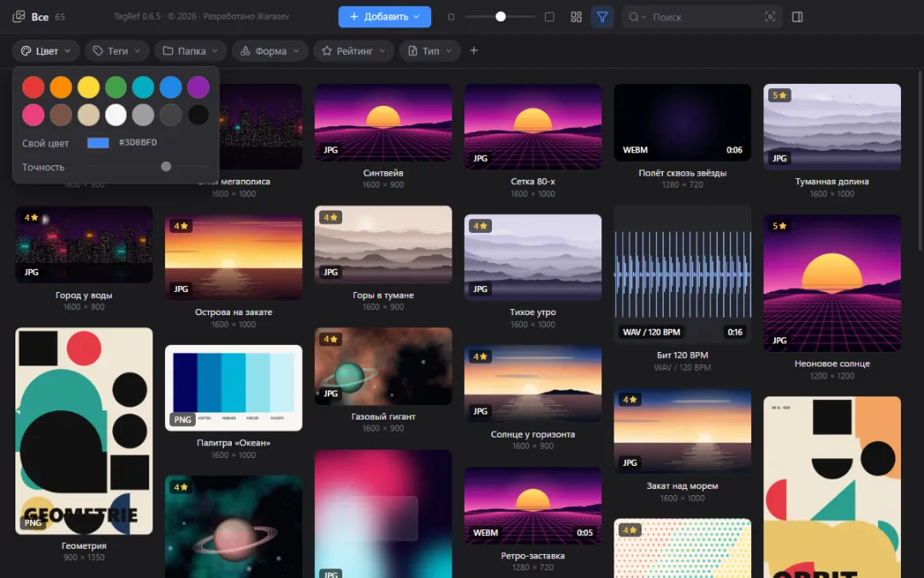Image resolution: width=924 pixels, height=578 pixels.
Task: Start image search with the scan icon
Action: pyautogui.click(x=770, y=17)
